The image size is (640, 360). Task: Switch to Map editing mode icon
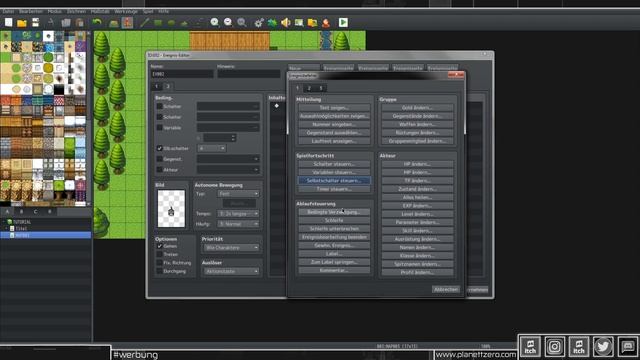tap(114, 22)
